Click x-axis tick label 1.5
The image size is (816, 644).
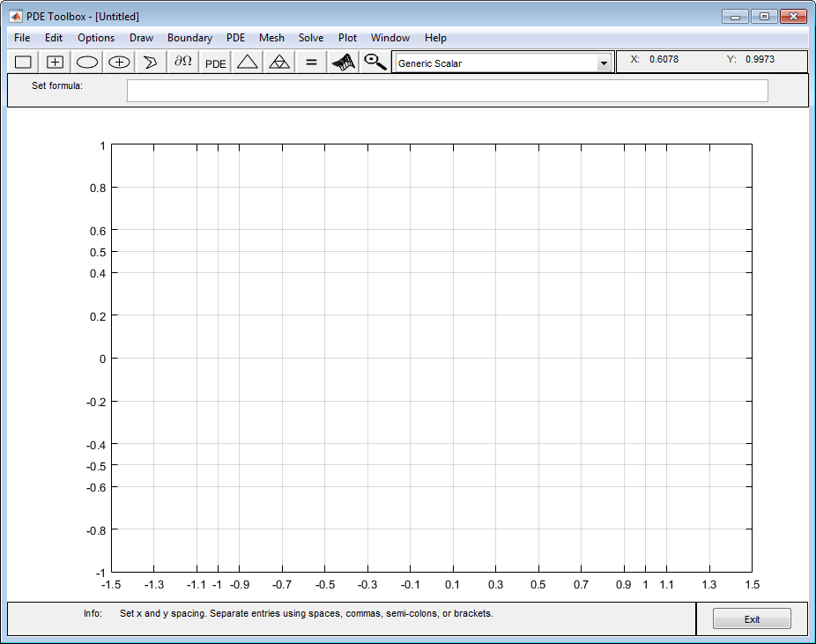tap(752, 584)
